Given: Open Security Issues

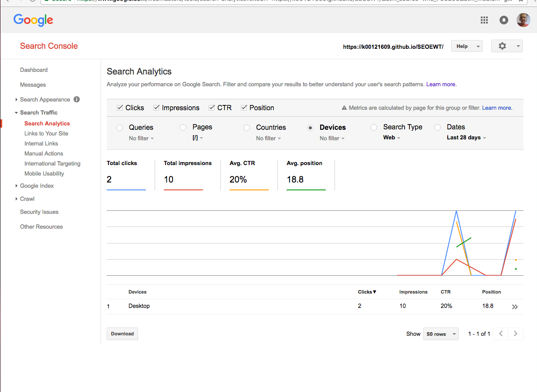Looking at the screenshot, I should pos(39,212).
